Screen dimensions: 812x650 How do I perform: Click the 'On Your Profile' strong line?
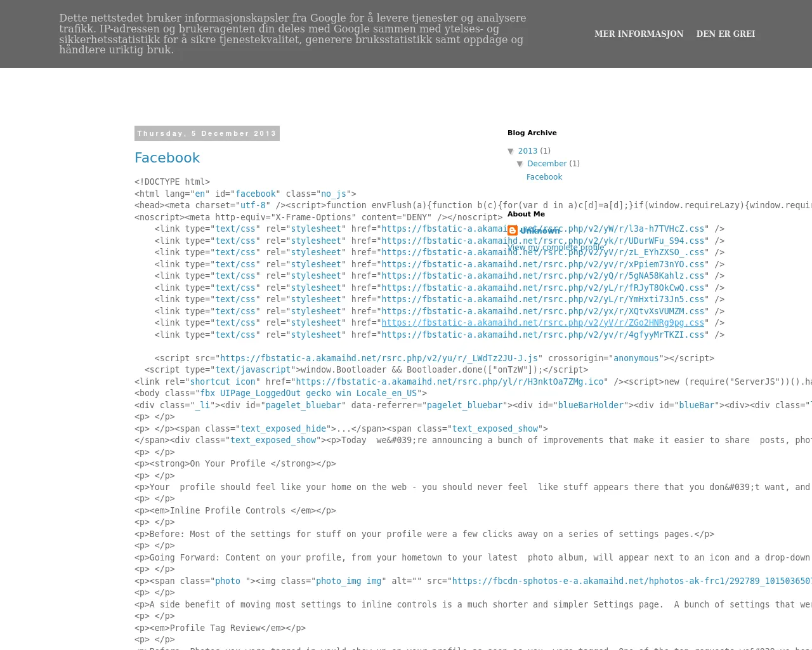235,463
